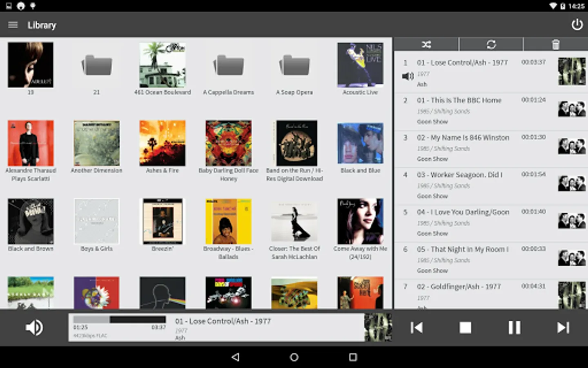Select queue track 03 - Worker Seagoon. Did I
The image size is (588, 368).
[491, 185]
